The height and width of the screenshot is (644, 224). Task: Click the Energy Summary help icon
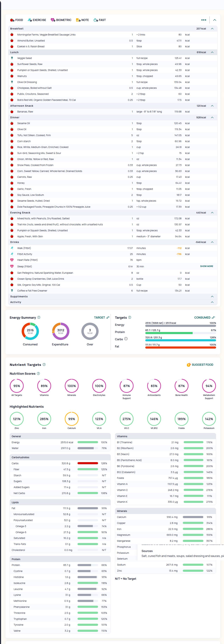pos(39,317)
